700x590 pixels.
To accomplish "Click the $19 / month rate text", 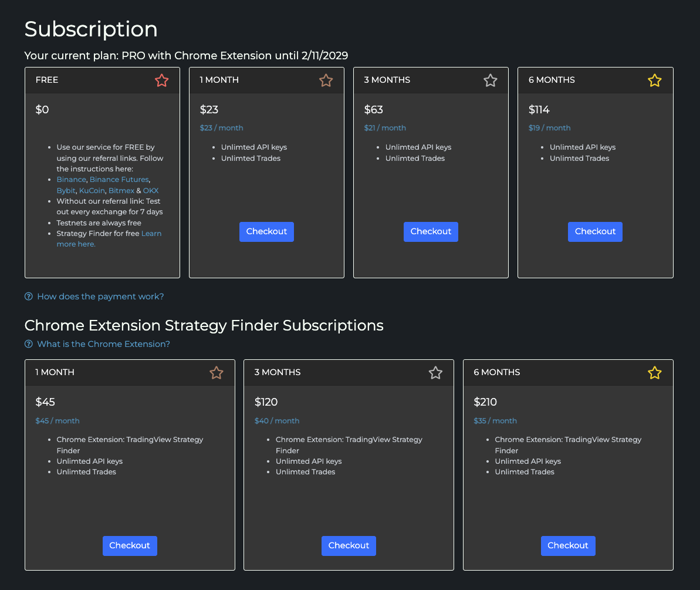I will tap(550, 128).
